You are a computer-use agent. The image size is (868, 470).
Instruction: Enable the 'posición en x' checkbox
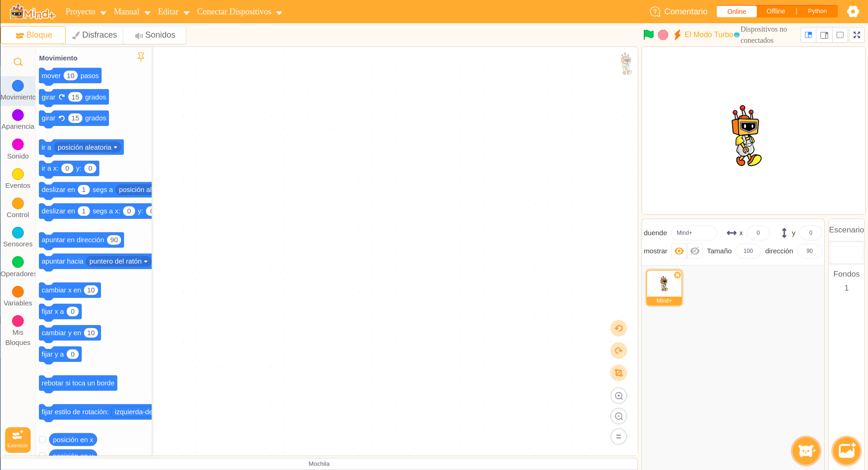pyautogui.click(x=42, y=440)
